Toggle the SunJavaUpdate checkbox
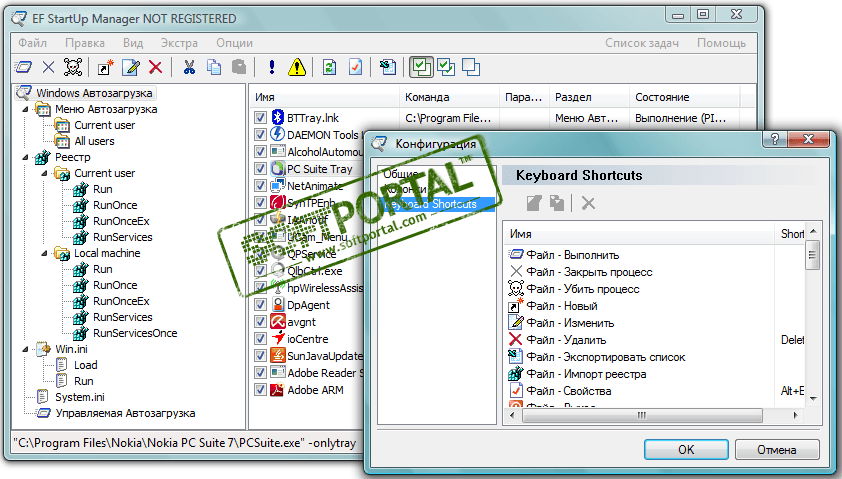Viewport: 842px width, 479px height. pyautogui.click(x=260, y=355)
